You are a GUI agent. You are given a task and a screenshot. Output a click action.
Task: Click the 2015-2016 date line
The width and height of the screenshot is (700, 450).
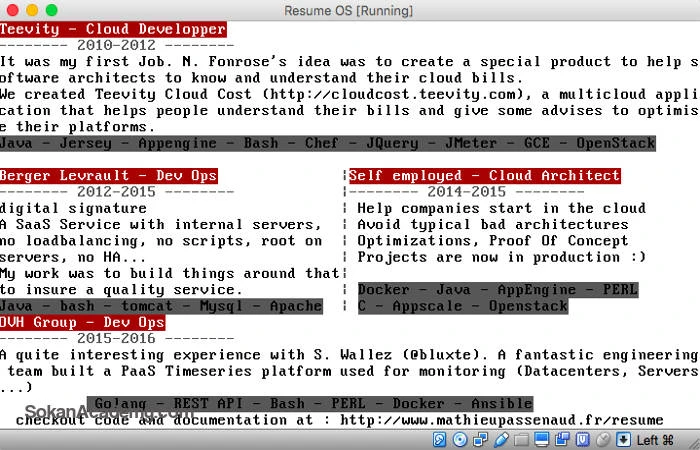[x=117, y=338]
